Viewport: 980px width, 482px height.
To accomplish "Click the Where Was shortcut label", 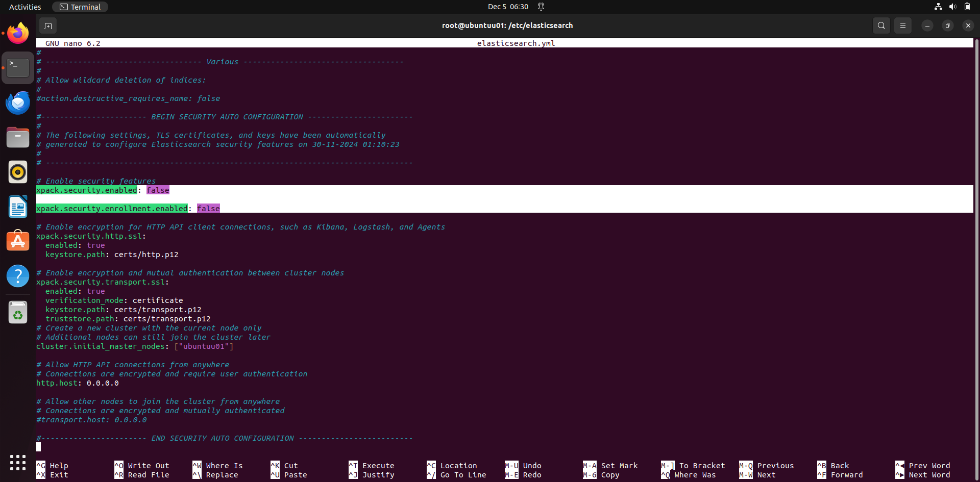I will (x=695, y=475).
